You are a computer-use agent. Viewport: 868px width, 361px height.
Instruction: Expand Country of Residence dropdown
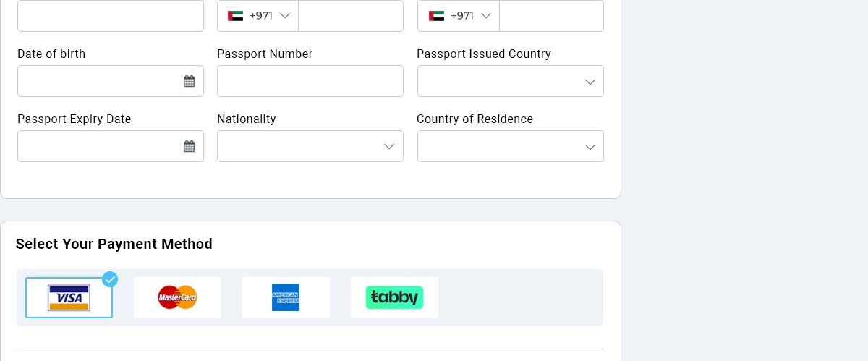click(x=510, y=146)
